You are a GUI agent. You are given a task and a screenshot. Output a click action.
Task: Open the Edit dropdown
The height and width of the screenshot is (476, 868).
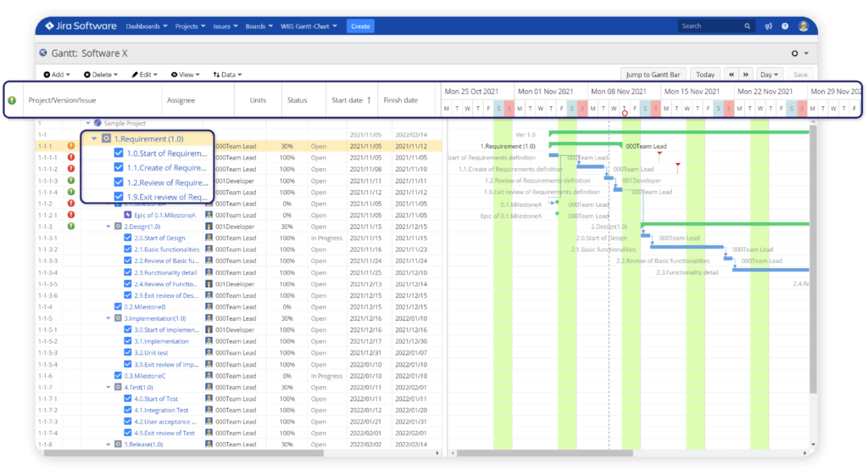coord(144,75)
